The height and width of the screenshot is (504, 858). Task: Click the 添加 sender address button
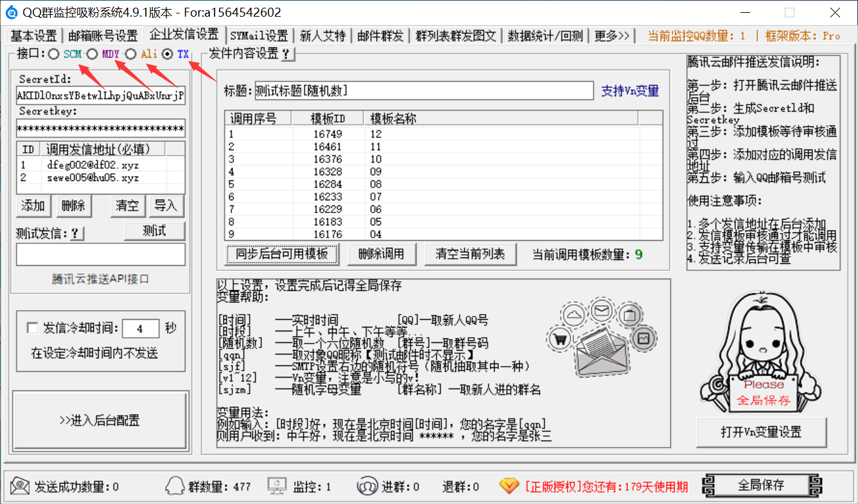click(33, 206)
